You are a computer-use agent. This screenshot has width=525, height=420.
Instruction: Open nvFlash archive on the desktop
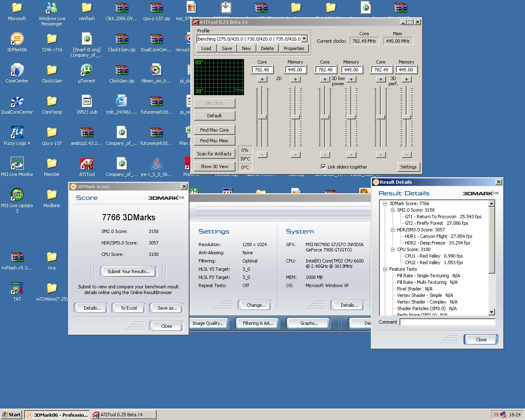(17, 260)
